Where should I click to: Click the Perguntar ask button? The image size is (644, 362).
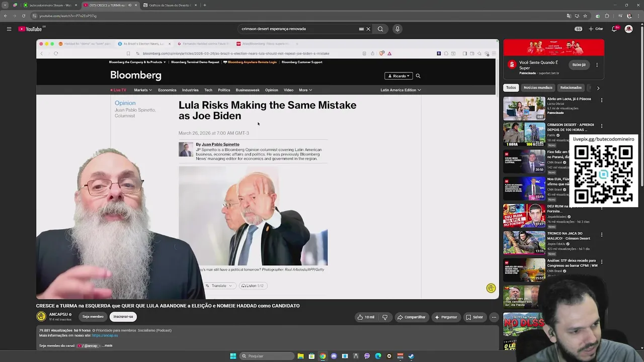(446, 317)
